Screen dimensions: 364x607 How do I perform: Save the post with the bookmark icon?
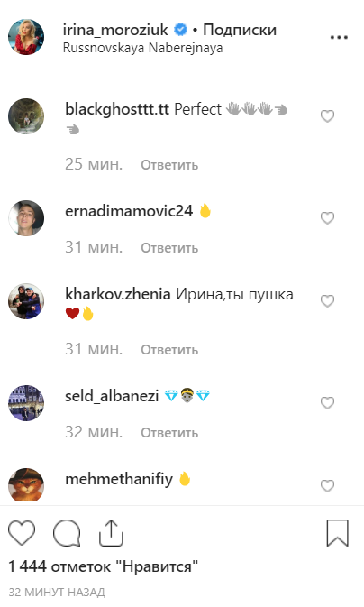click(x=337, y=533)
